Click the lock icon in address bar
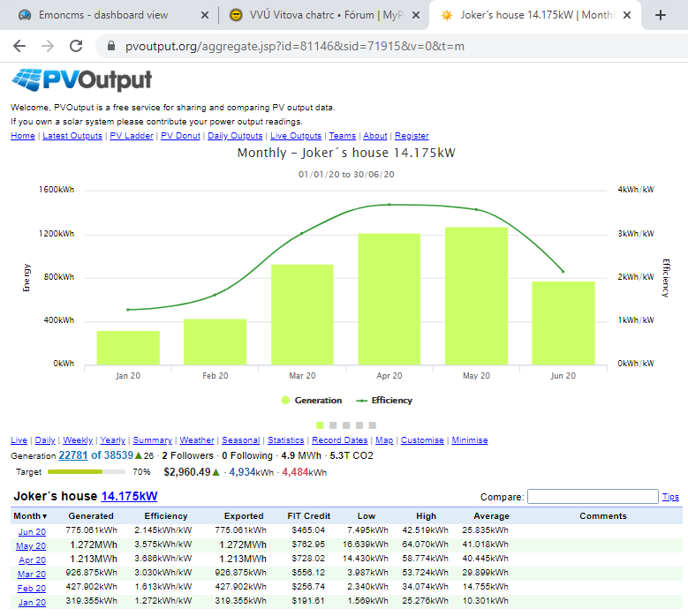 pyautogui.click(x=110, y=46)
